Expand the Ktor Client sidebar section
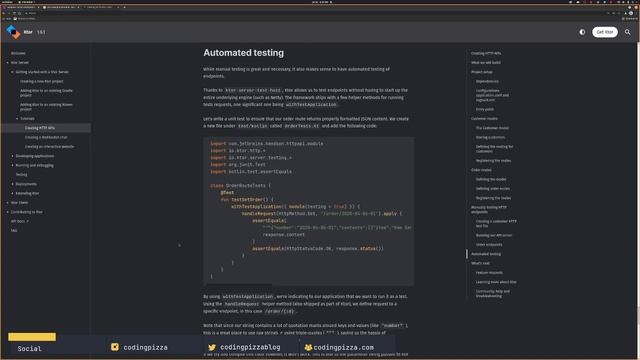Image resolution: width=640 pixels, height=360 pixels. 7,202
